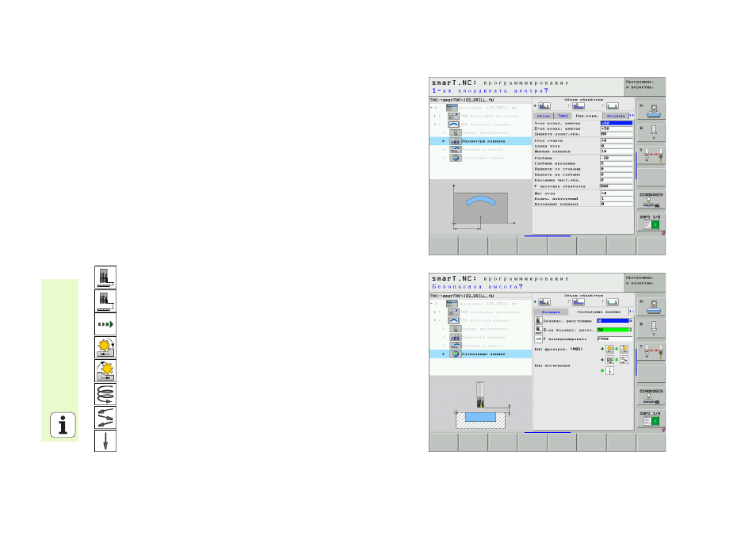Viewport: 756px width, 536px height.
Task: Click the info 'i' icon in green margin
Action: (63, 425)
